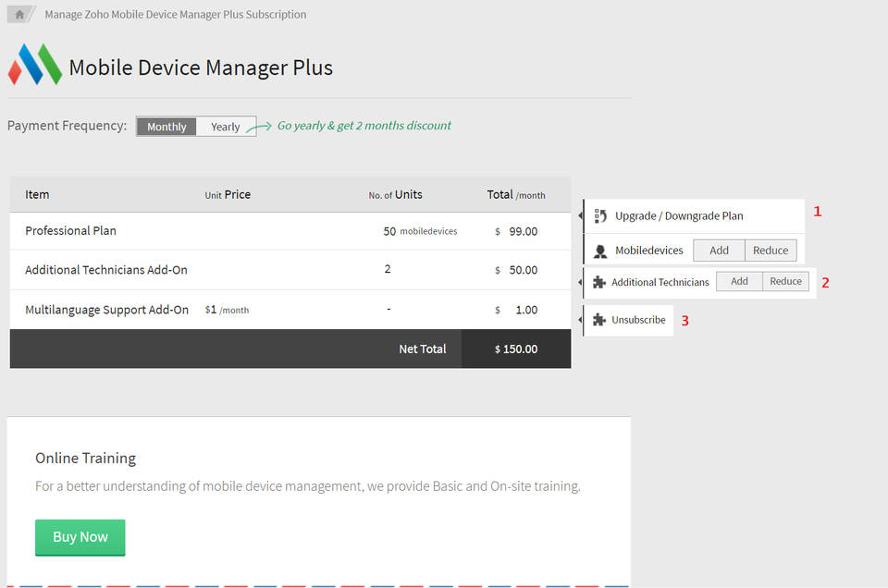
Task: Add more Mobiledevices units
Action: [x=719, y=250]
